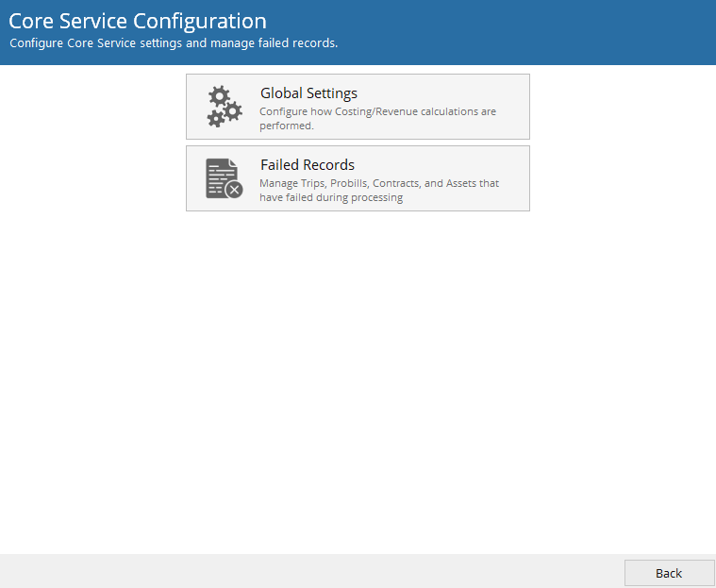Select the "Failed Records" heading text
The width and height of the screenshot is (716, 588).
click(x=308, y=165)
